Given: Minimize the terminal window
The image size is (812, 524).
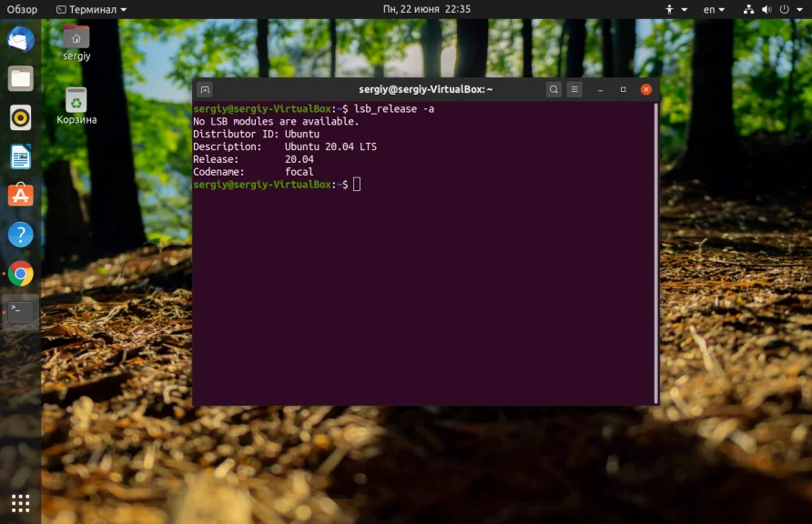Looking at the screenshot, I should coord(600,89).
